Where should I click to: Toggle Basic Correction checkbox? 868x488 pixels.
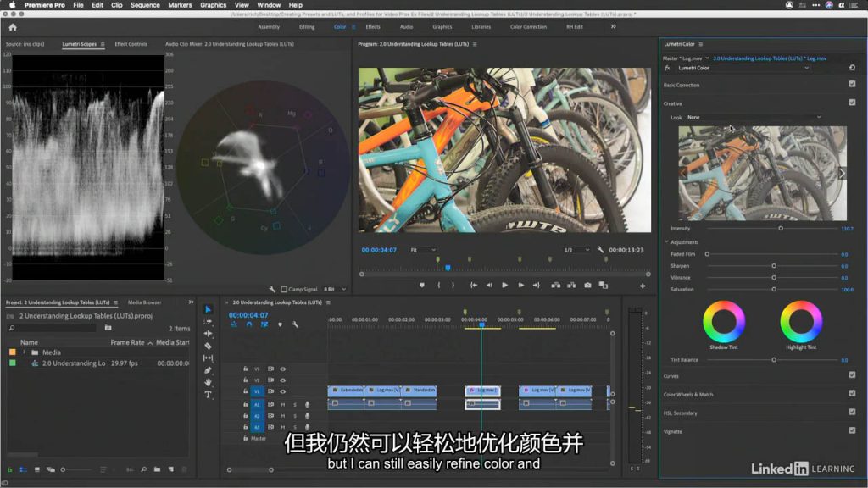point(852,84)
